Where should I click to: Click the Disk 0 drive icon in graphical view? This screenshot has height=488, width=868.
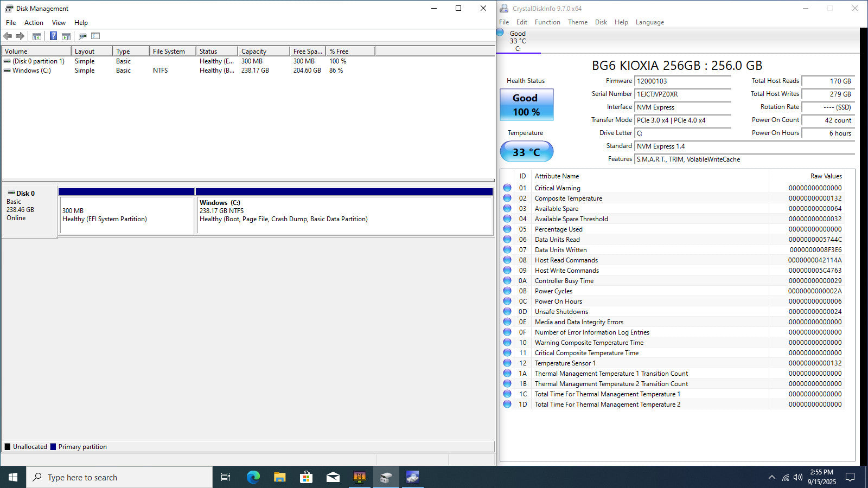pyautogui.click(x=11, y=193)
